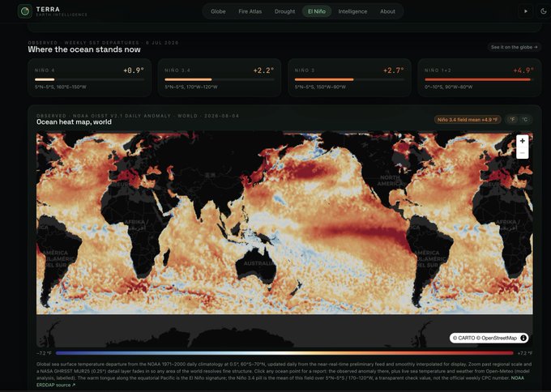Click the Terra globe logo icon
The image size is (551, 392).
tap(25, 11)
